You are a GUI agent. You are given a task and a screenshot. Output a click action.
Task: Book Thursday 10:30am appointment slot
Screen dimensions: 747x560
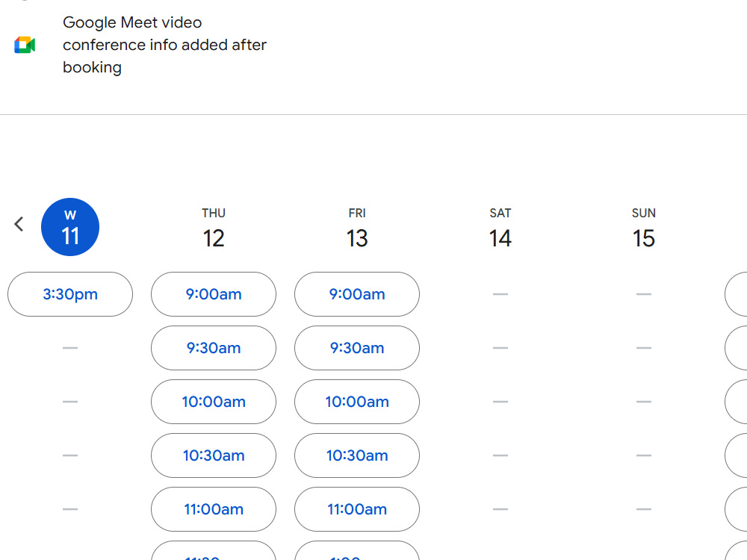click(214, 455)
